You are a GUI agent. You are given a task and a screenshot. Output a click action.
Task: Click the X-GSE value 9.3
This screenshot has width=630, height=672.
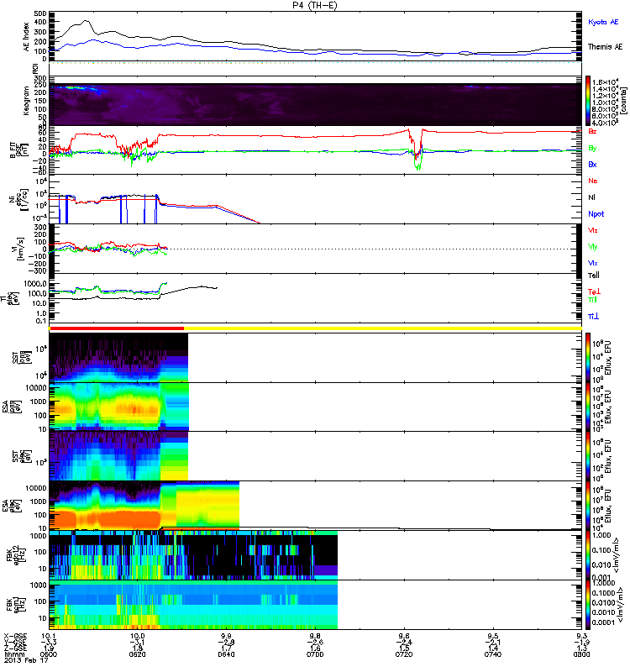(581, 636)
